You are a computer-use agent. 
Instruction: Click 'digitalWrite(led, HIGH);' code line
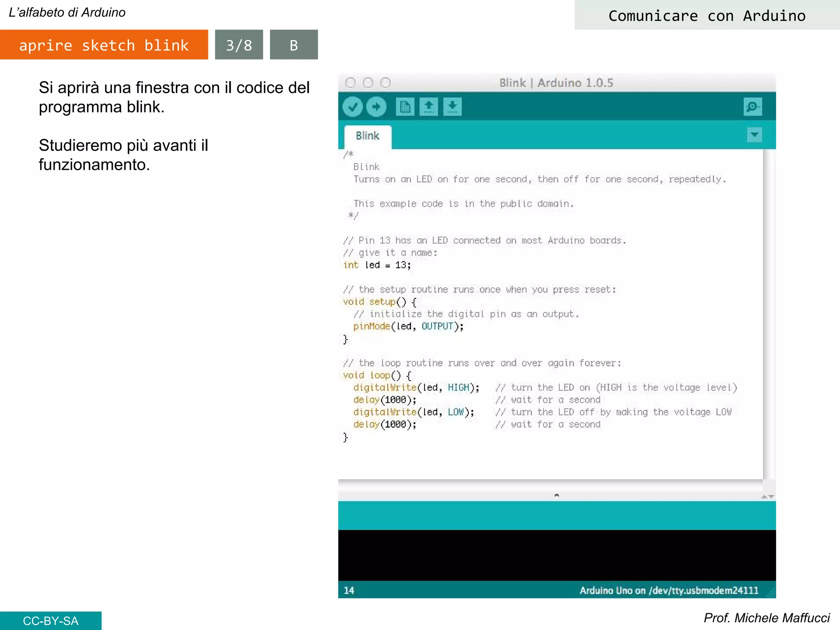[x=416, y=388]
